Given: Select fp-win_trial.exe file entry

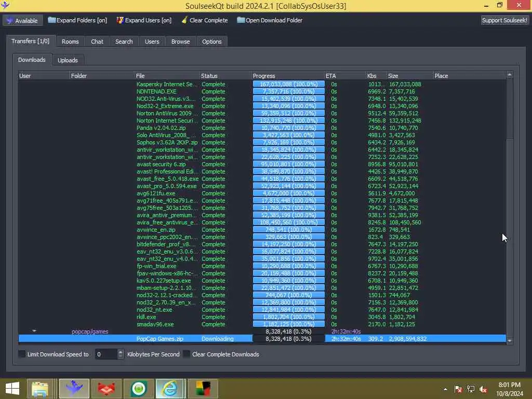Looking at the screenshot, I should point(156,266).
